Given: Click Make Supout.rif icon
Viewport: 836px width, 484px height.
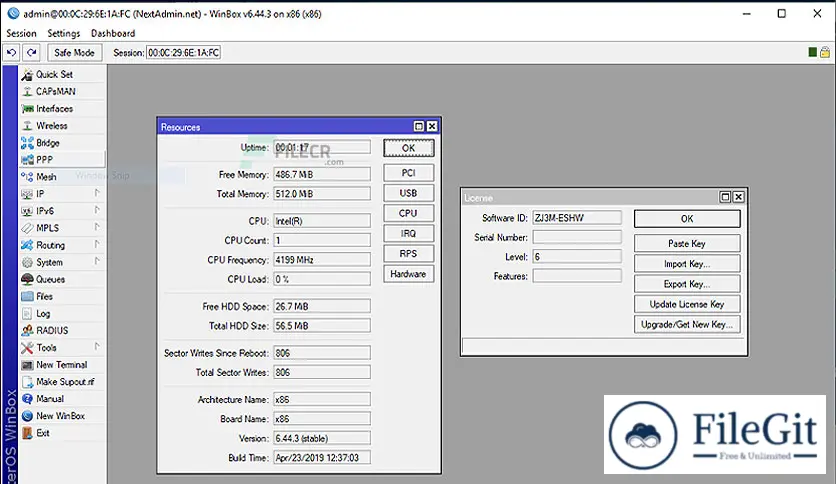Looking at the screenshot, I should tap(27, 382).
